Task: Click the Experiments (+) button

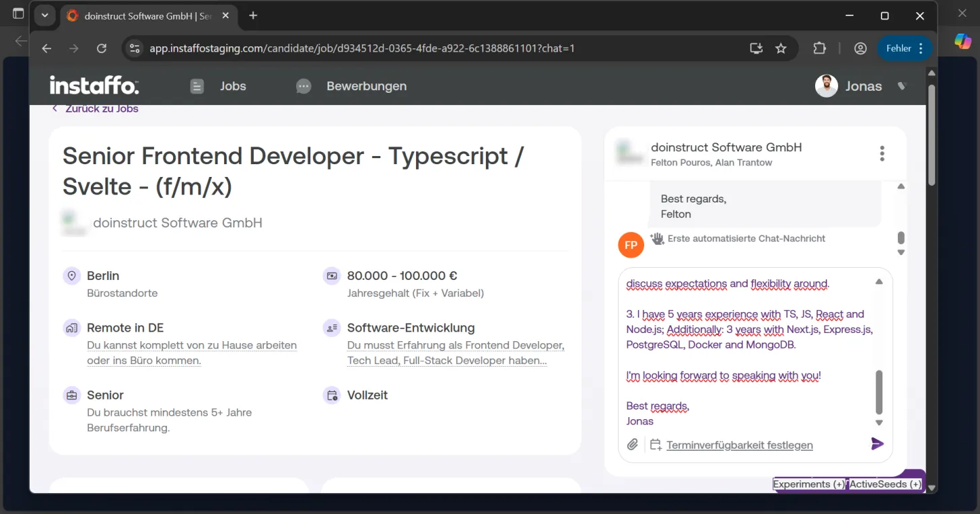Action: [x=809, y=484]
